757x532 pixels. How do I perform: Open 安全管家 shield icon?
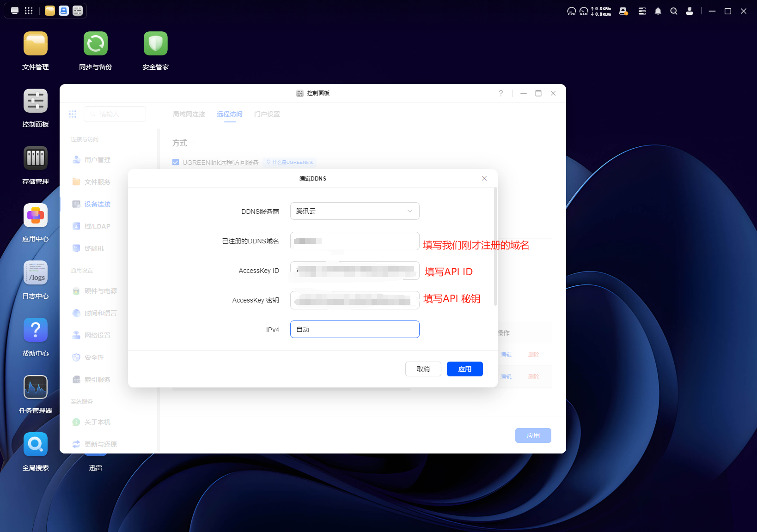click(x=155, y=44)
